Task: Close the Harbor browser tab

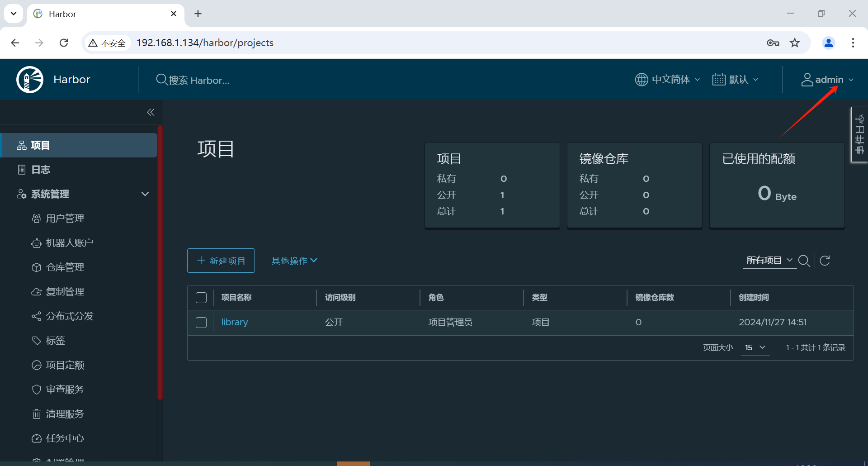Action: (174, 14)
